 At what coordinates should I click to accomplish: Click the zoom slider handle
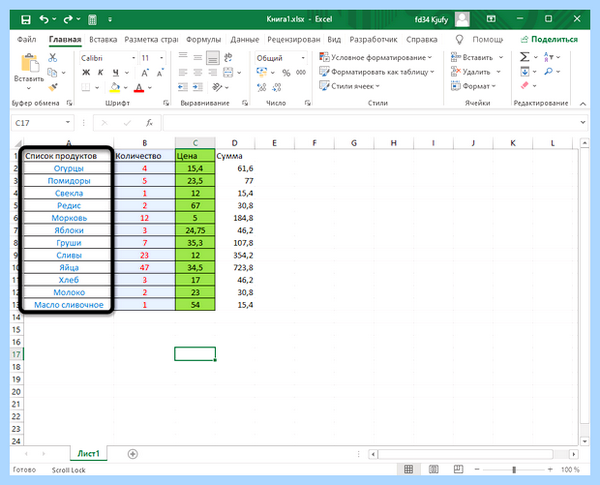514,470
